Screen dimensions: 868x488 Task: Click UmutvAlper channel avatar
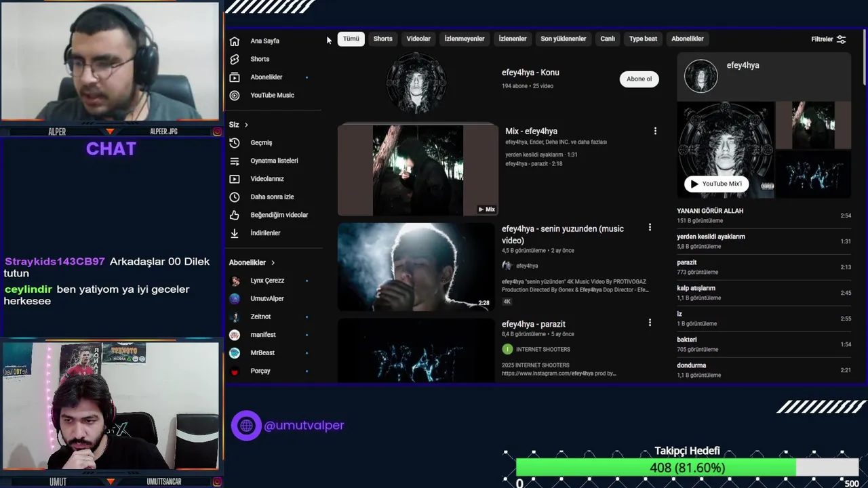click(x=235, y=299)
